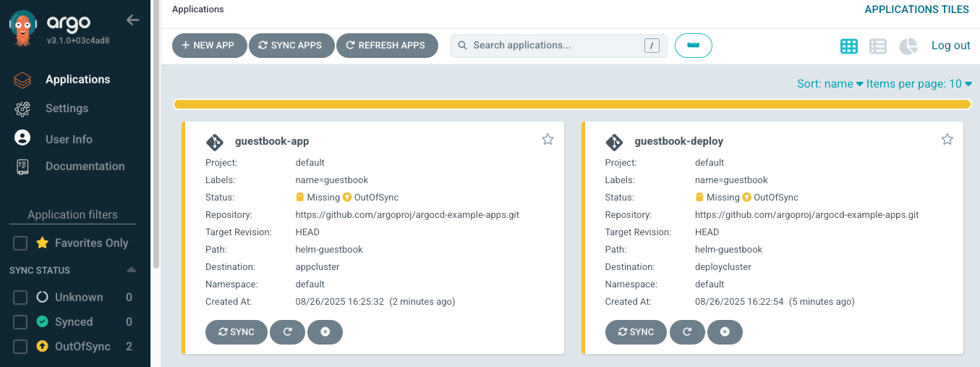Sync the guestbook-app application
980x367 pixels.
(x=237, y=332)
